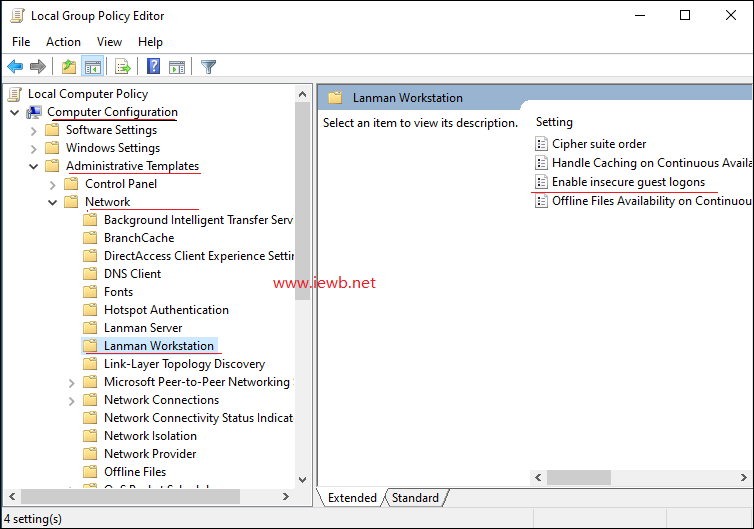Select Cipher suite order setting
Viewport: 754px width, 529px height.
click(x=599, y=144)
